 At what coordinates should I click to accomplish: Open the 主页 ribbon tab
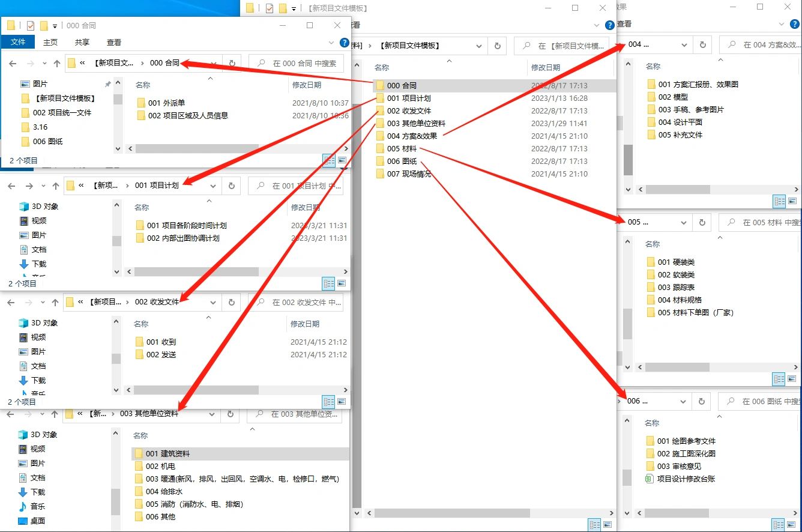pos(50,42)
